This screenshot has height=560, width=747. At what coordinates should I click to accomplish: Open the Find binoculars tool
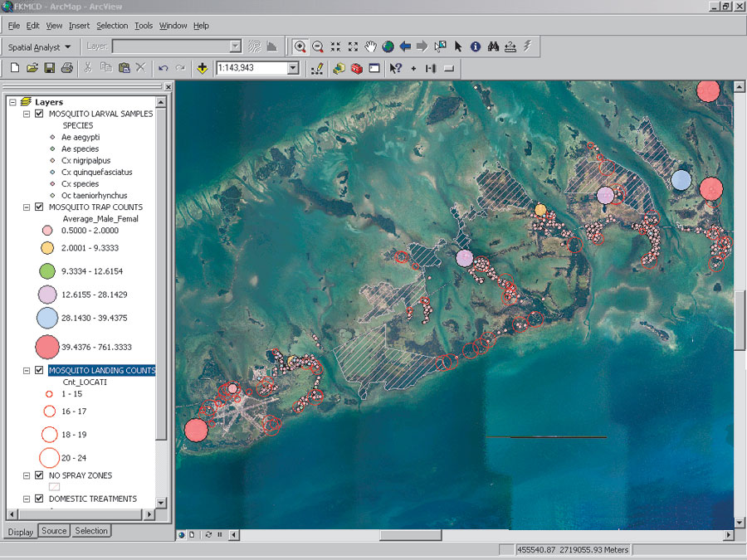493,46
